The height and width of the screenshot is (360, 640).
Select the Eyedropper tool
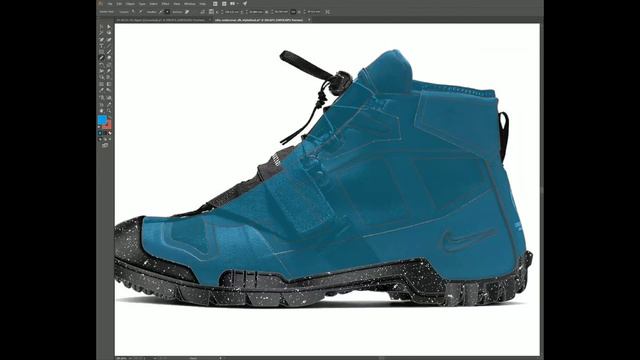pos(101,90)
